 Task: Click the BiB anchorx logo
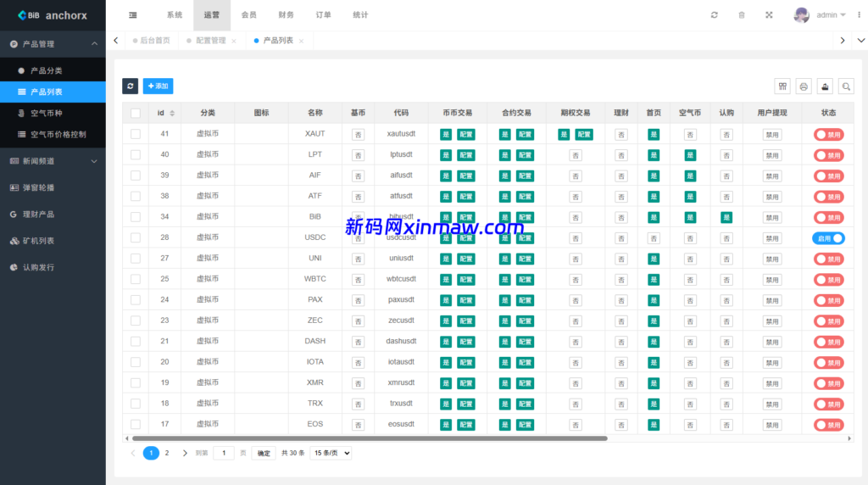pyautogui.click(x=53, y=15)
